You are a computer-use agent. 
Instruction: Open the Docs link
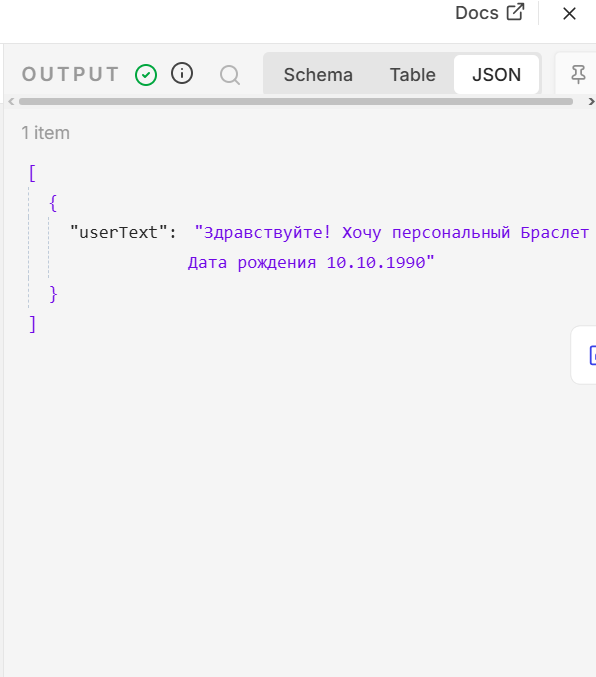490,13
